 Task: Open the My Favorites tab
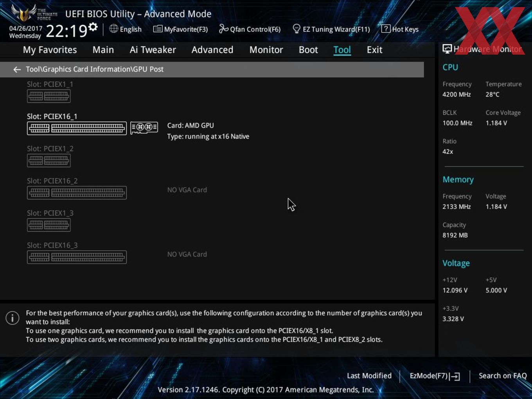(50, 50)
